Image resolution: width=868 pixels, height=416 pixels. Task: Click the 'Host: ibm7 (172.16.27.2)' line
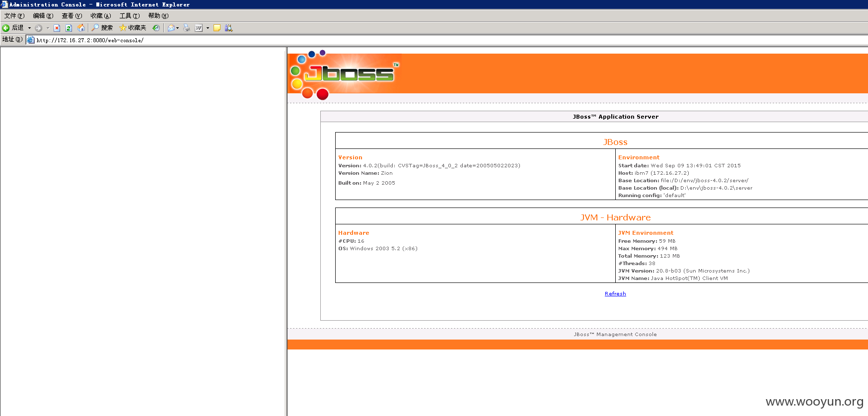(653, 173)
